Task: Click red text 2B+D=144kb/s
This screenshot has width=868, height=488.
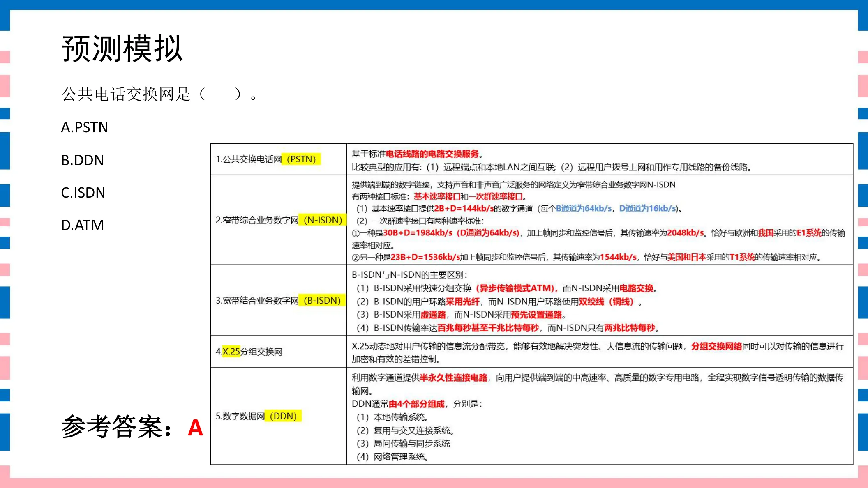Action: click(464, 208)
